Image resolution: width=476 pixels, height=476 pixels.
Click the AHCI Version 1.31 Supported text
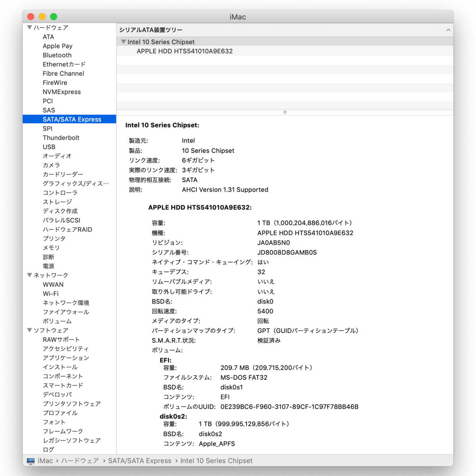click(x=225, y=190)
